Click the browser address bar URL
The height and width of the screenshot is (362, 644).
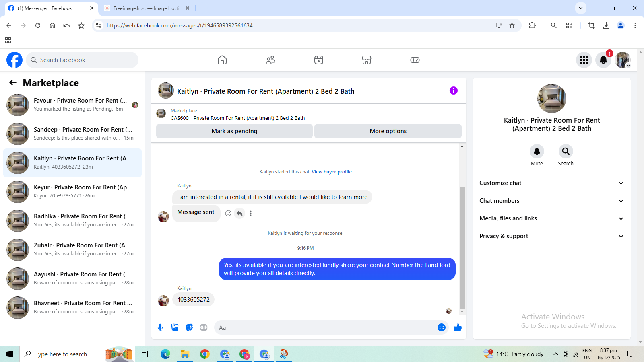180,25
